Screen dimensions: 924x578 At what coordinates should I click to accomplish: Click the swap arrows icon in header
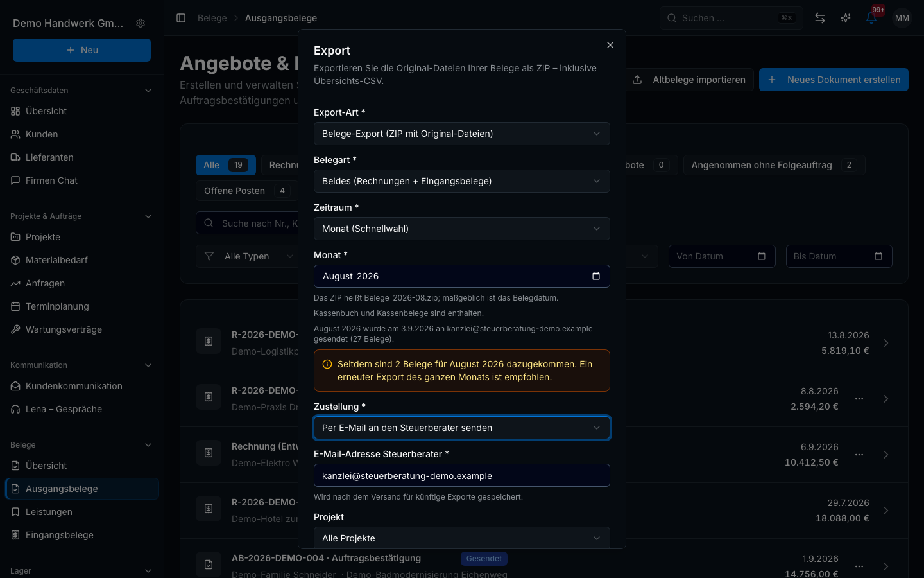coord(820,18)
